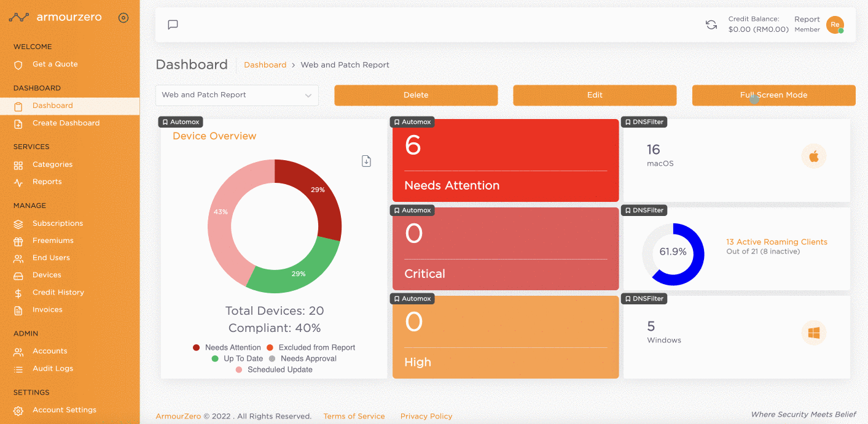The image size is (868, 424).
Task: Open Get a Quote page
Action: (55, 64)
